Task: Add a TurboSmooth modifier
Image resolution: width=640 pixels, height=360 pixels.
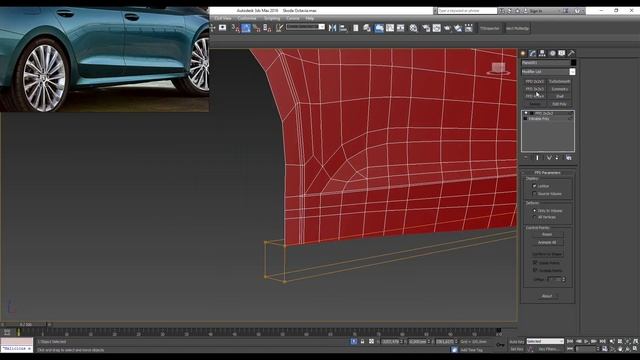Action: pyautogui.click(x=560, y=82)
